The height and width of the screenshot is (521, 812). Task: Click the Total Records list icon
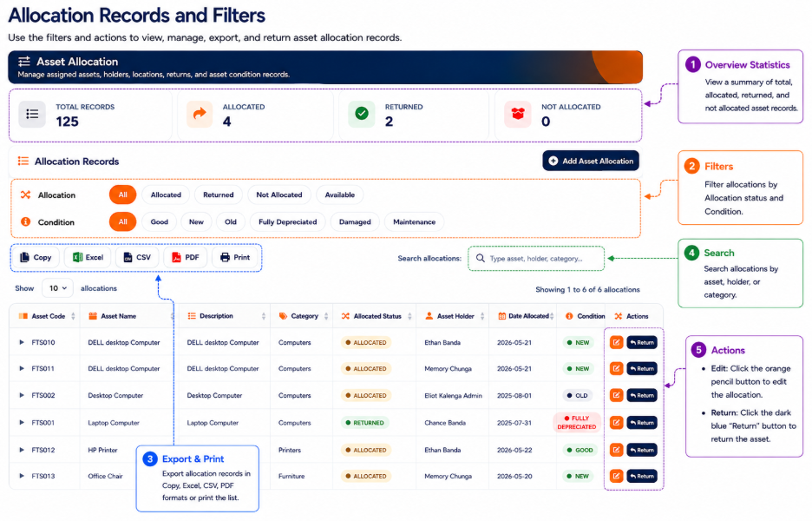(32, 114)
